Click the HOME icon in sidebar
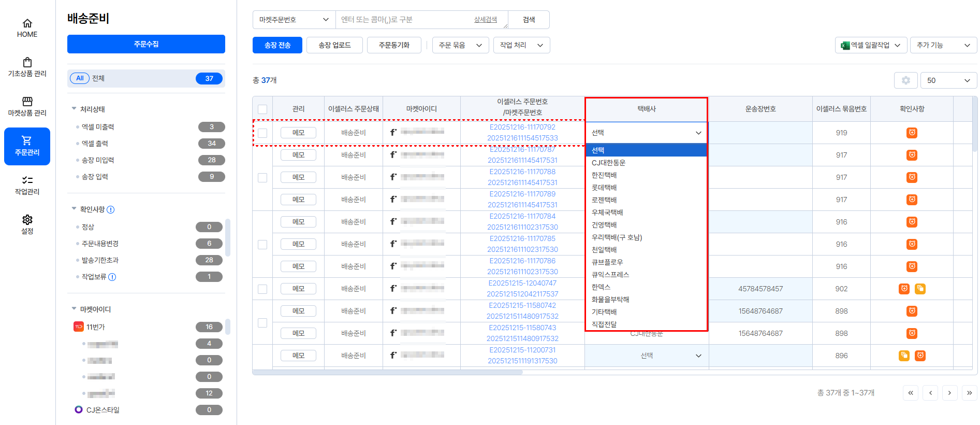This screenshot has width=980, height=425. (x=27, y=24)
